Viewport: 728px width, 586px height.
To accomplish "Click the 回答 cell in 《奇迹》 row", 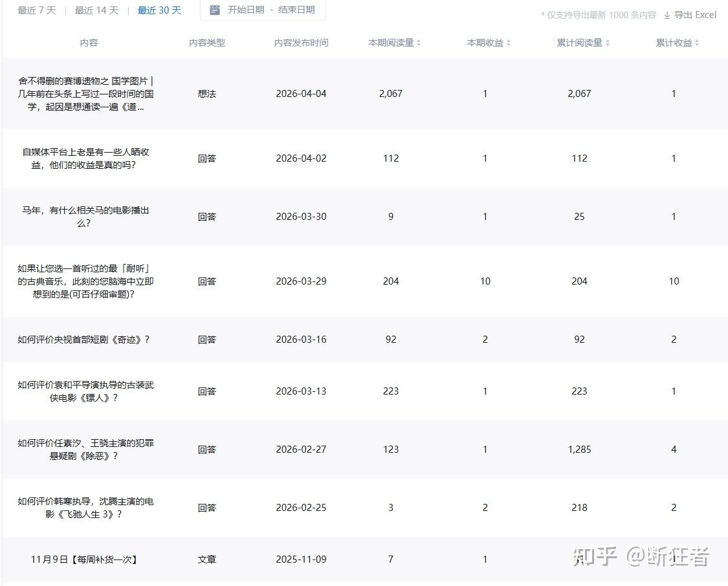I will [206, 340].
